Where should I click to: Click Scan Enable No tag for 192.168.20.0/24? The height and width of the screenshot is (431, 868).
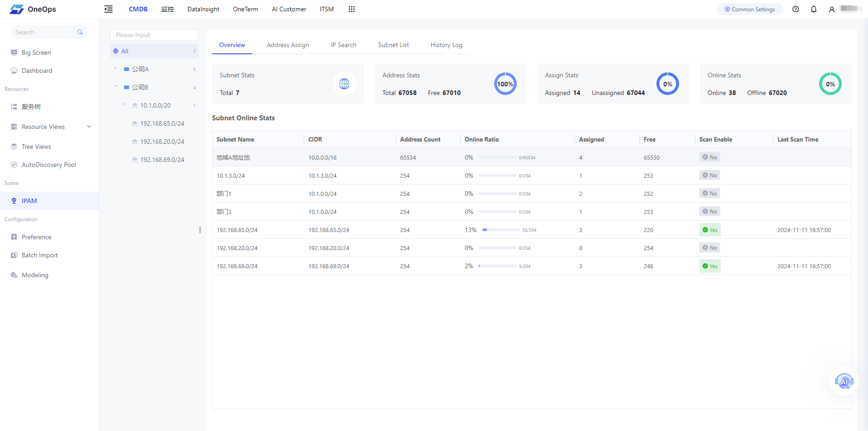click(x=709, y=248)
